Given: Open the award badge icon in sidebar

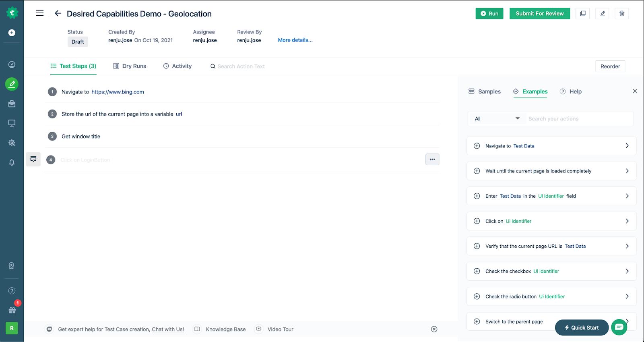Looking at the screenshot, I should [12, 266].
